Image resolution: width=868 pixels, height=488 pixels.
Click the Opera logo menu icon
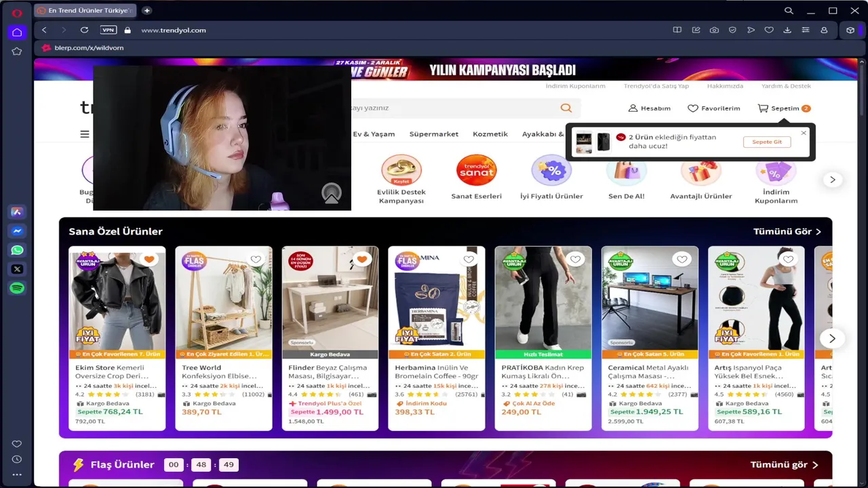(17, 12)
